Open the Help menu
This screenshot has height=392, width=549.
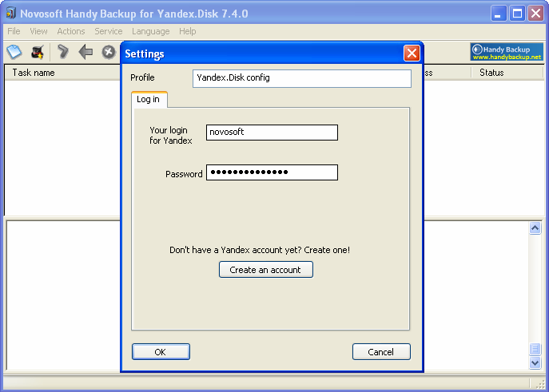point(188,31)
